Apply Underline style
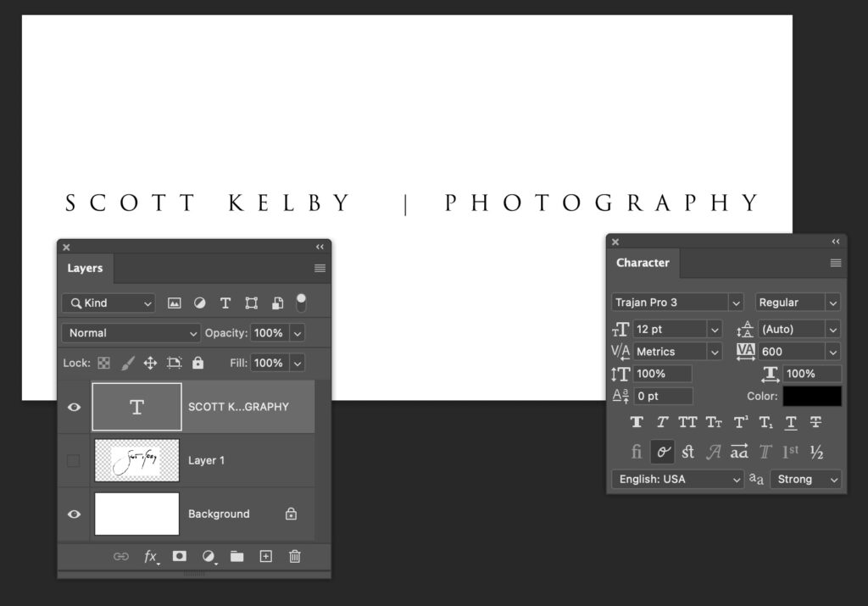The height and width of the screenshot is (606, 868). pyautogui.click(x=791, y=423)
